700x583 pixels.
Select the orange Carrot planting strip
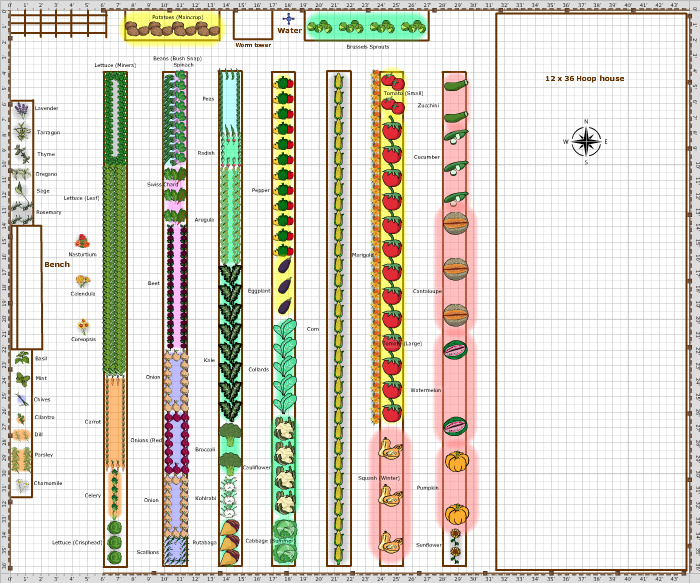coord(115,422)
